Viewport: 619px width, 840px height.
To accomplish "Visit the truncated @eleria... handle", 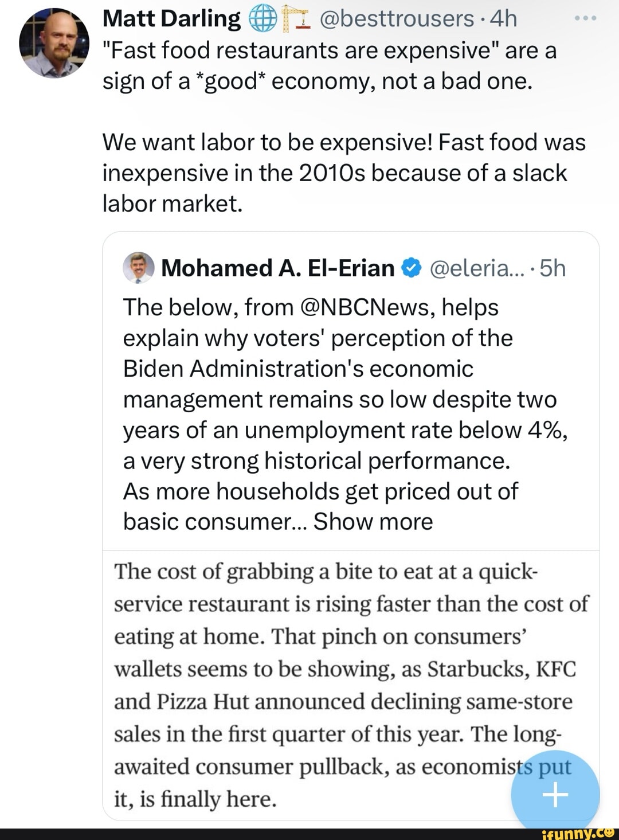I will (x=473, y=268).
